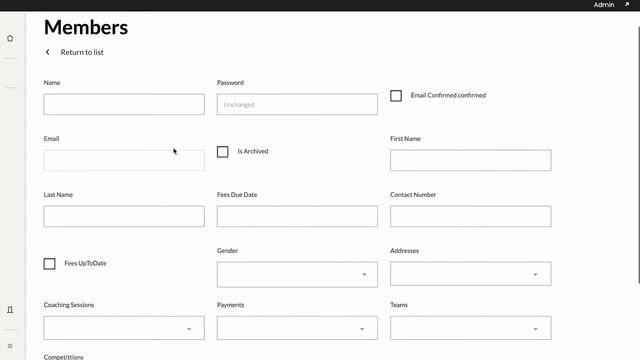This screenshot has width=640, height=360.
Task: Toggle the Is Archived checkbox
Action: [222, 152]
